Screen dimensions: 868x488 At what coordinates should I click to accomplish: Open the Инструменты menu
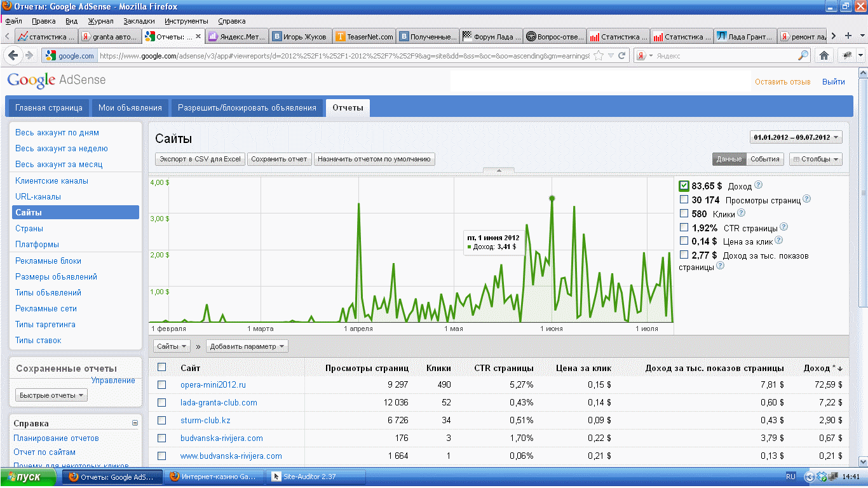coord(186,21)
